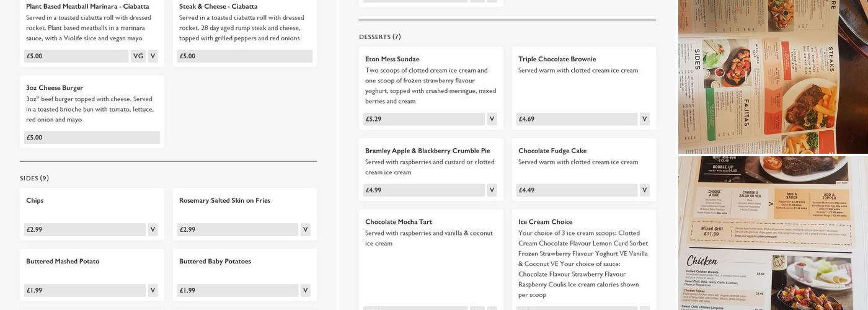868x310 pixels.
Task: Click the VG badge on Plant Based Meatball Marinara
Action: pyautogui.click(x=138, y=56)
